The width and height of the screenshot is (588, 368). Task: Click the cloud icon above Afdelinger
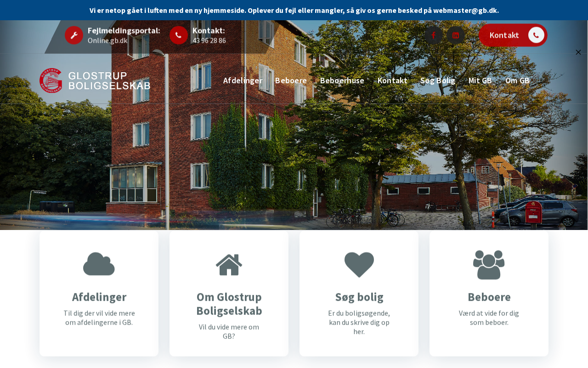pyautogui.click(x=99, y=264)
